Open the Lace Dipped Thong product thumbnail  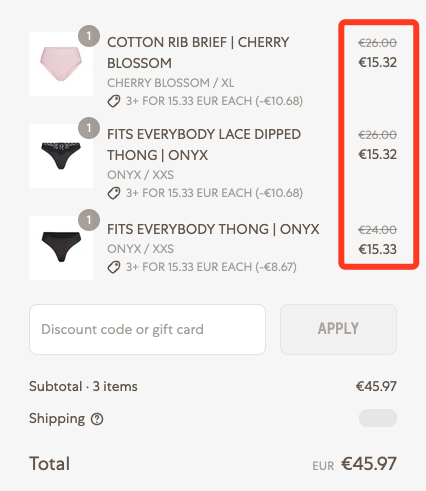tap(61, 156)
